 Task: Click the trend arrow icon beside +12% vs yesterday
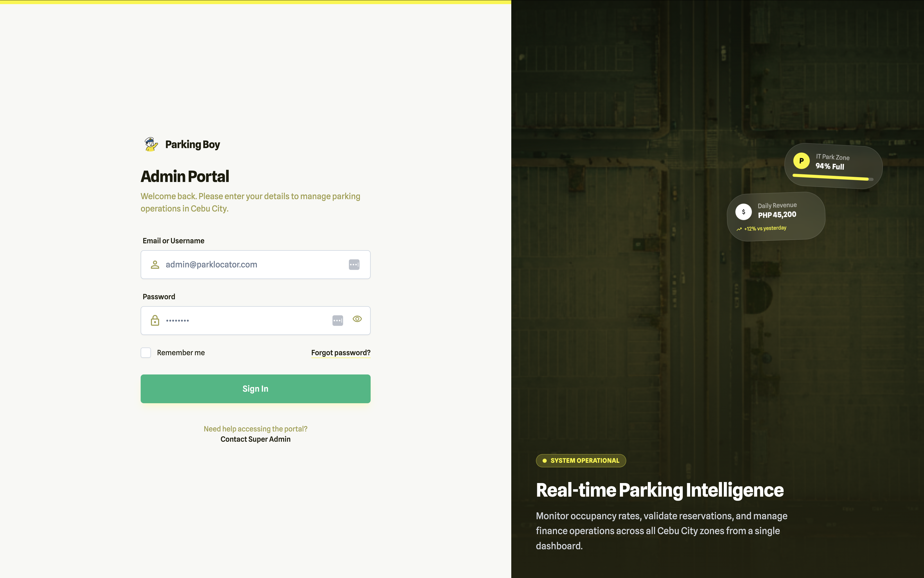tap(739, 229)
